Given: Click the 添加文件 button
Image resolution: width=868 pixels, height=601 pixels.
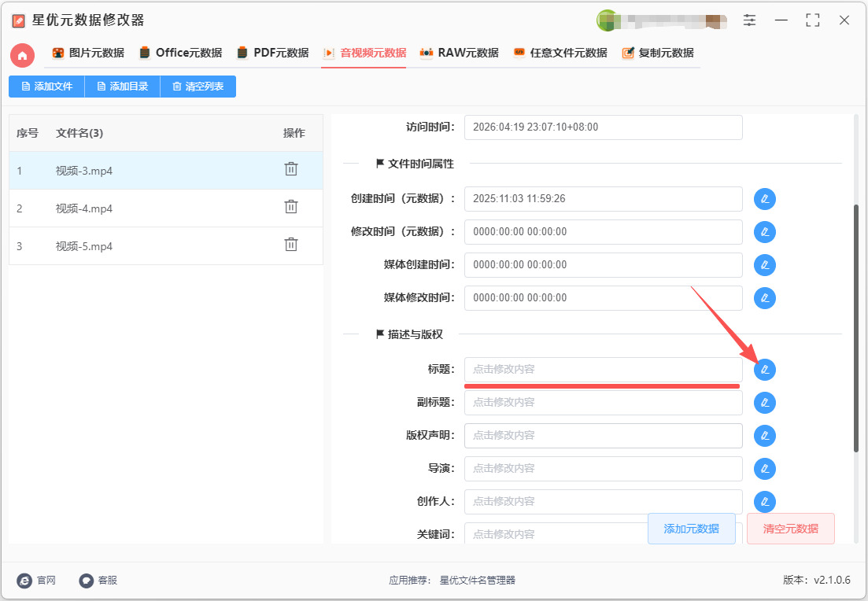Looking at the screenshot, I should (46, 87).
